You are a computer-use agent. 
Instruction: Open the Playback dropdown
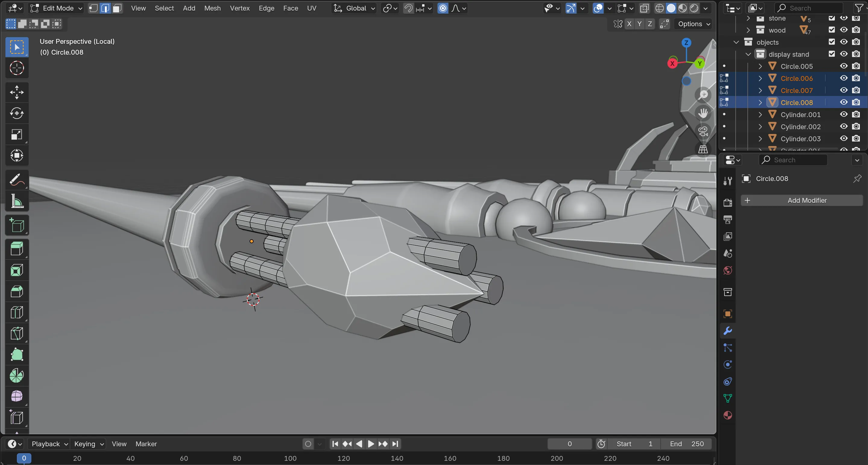tap(49, 444)
